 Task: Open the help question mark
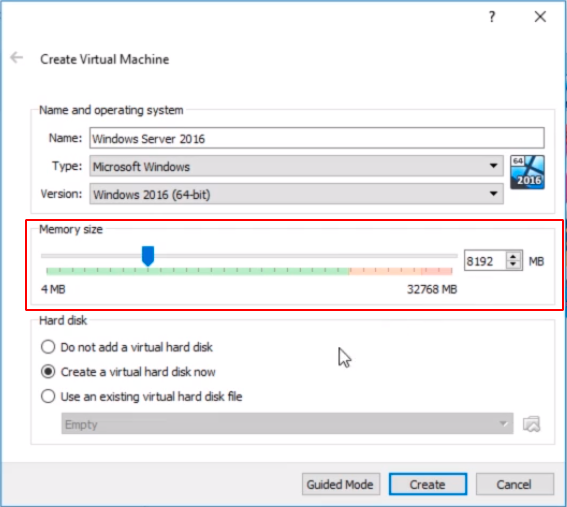pyautogui.click(x=492, y=17)
